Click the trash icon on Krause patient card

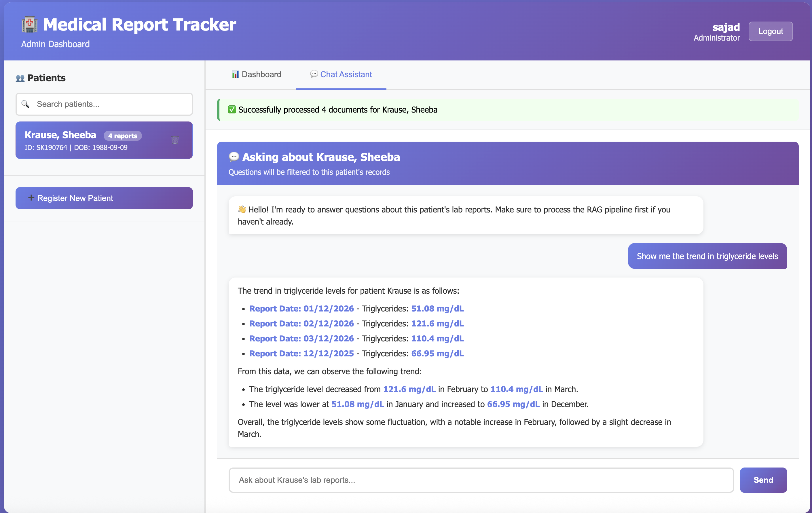pos(175,140)
